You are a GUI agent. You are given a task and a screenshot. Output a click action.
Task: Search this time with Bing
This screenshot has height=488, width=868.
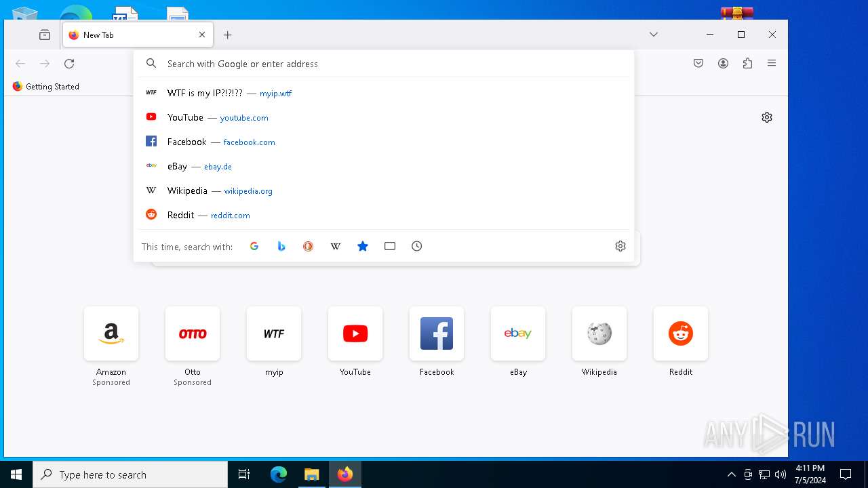[281, 246]
